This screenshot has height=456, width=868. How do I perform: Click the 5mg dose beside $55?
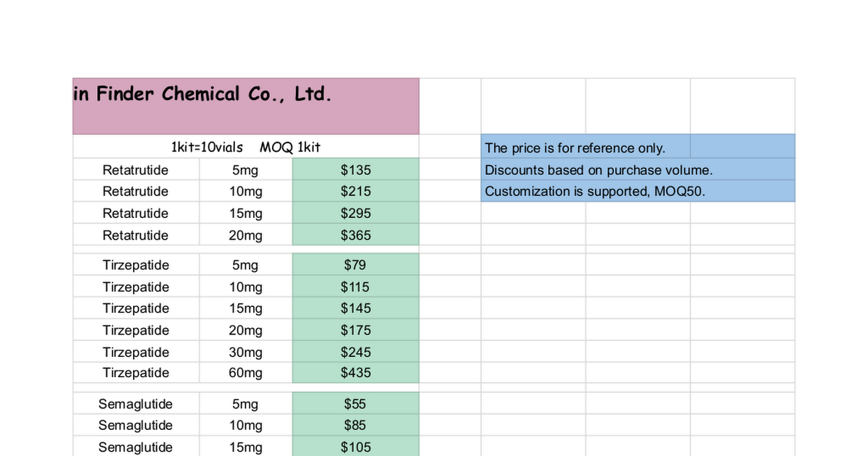click(x=245, y=405)
